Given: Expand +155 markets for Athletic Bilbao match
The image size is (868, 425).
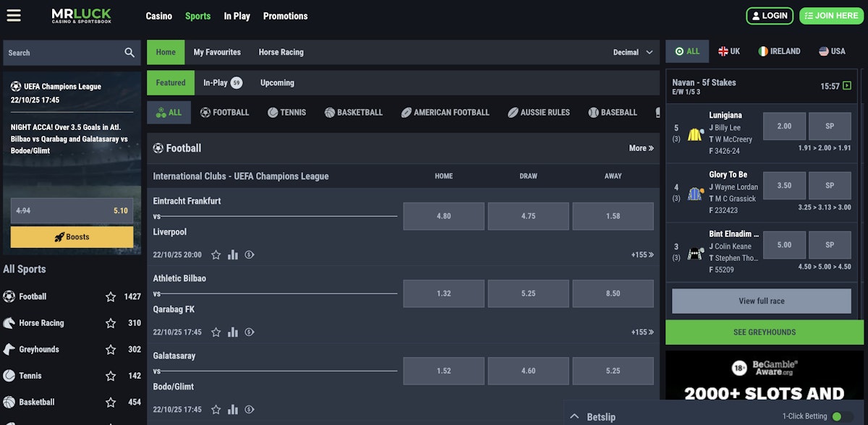Looking at the screenshot, I should (642, 332).
